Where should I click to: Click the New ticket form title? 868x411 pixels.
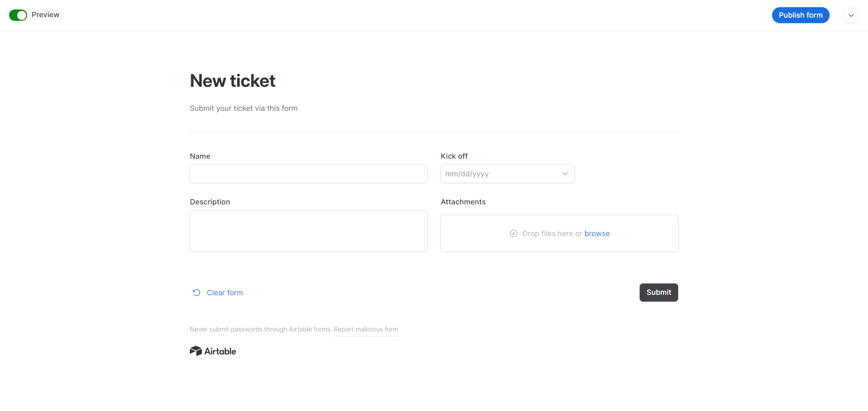(x=232, y=80)
